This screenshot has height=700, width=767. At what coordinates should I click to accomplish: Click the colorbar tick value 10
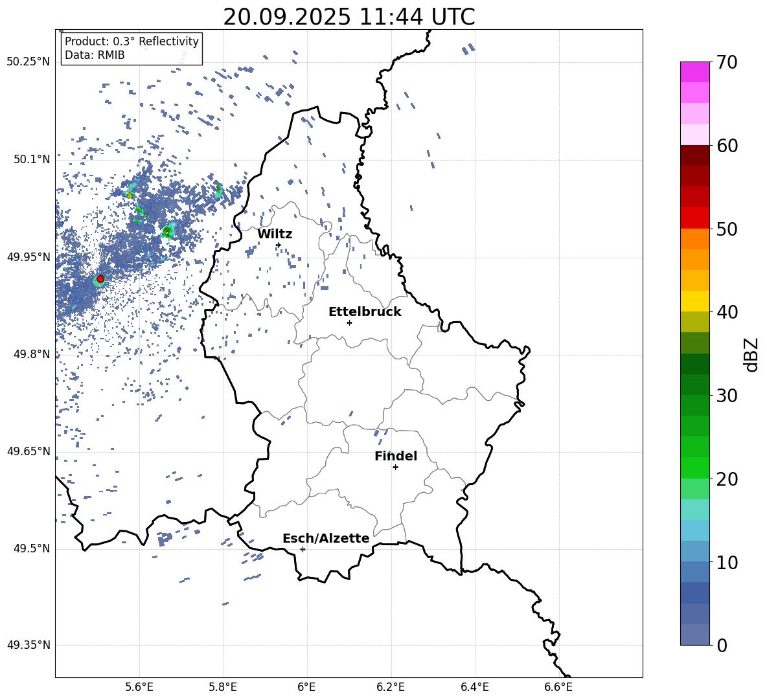point(727,562)
